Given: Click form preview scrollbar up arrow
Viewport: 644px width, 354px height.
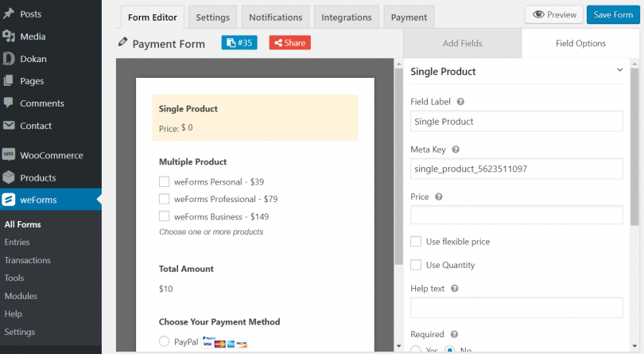Looking at the screenshot, I should tap(398, 64).
